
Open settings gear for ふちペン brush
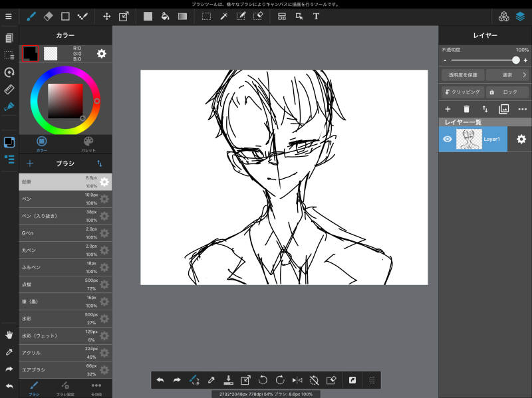click(104, 267)
